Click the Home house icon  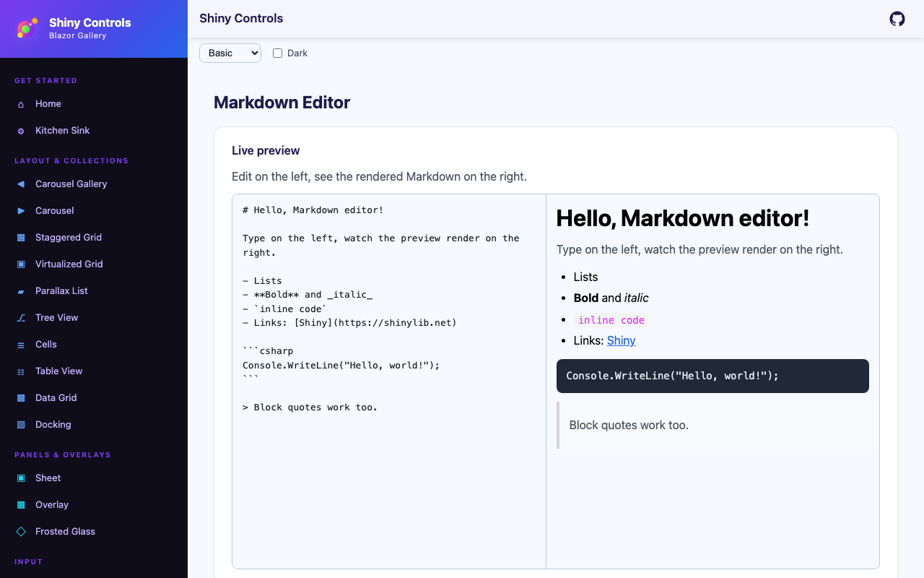tap(21, 104)
